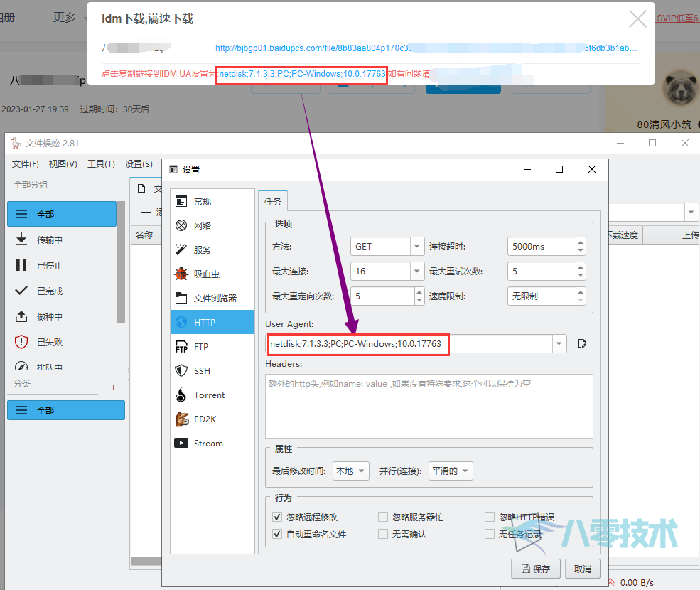This screenshot has width=700, height=590.
Task: Select the HTTP settings category
Action: tap(212, 322)
